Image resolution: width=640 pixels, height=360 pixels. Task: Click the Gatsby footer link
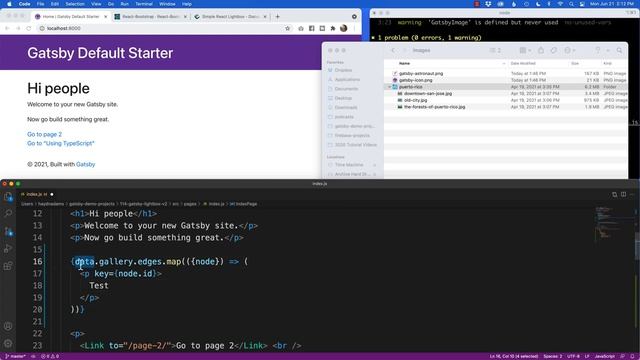(x=85, y=164)
